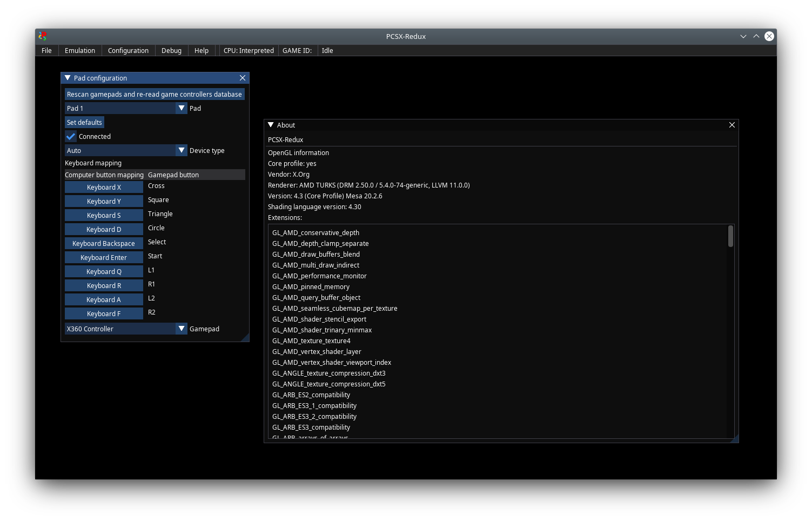Viewport: 812px width, 521px height.
Task: Remap Start, currently Keyboard Enter
Action: pyautogui.click(x=104, y=257)
